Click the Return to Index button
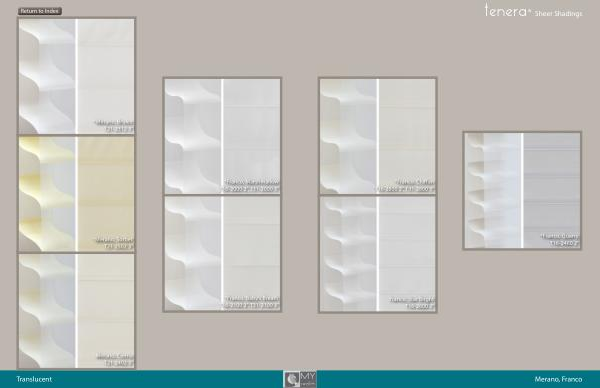600x388 pixels. pyautogui.click(x=40, y=11)
